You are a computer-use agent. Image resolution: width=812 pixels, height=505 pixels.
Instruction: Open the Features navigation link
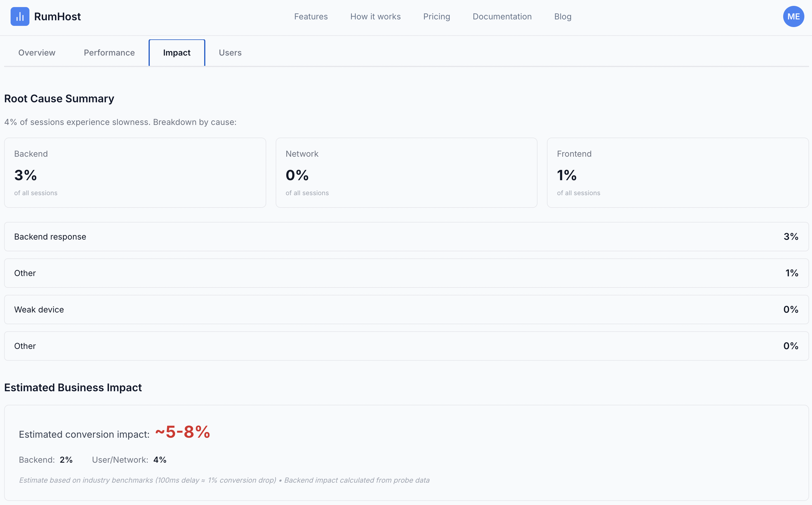click(311, 16)
